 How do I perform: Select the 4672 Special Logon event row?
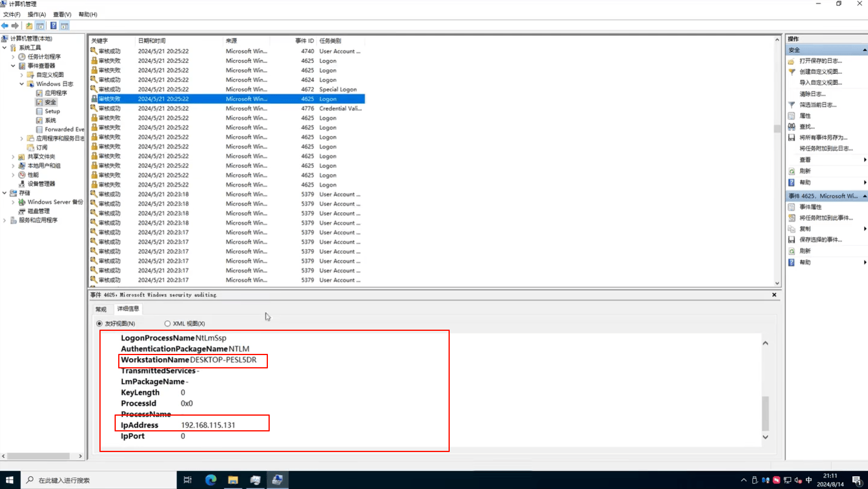[x=227, y=90]
